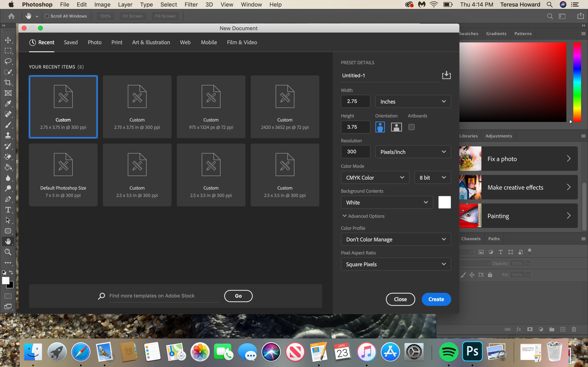
Task: Select the Default Photoshop Size preset
Action: (63, 175)
